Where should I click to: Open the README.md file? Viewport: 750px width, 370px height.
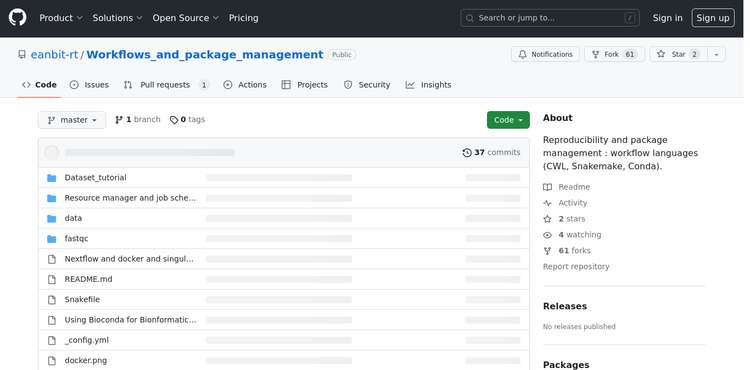pos(88,279)
